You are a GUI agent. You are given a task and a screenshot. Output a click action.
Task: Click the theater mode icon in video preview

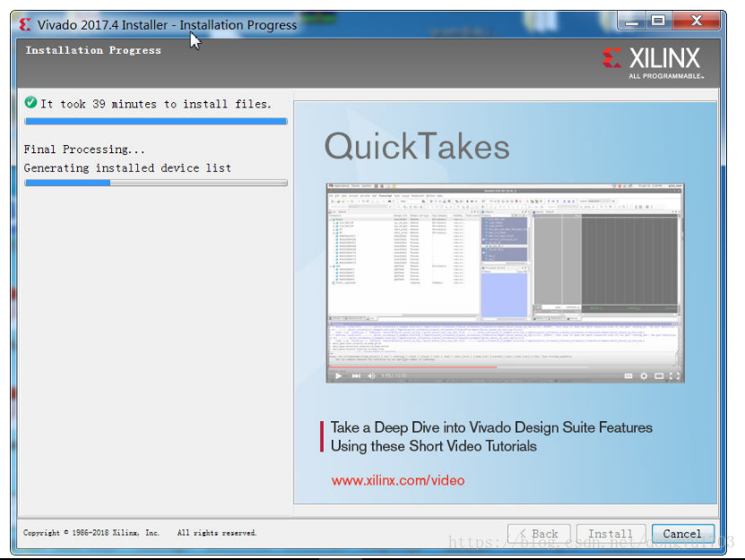659,375
